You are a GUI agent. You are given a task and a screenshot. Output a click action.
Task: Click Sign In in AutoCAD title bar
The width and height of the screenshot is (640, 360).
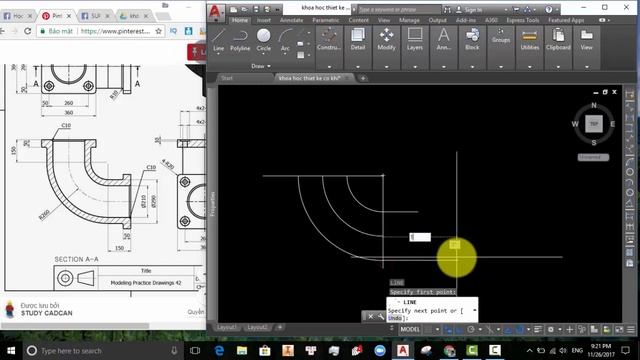[473, 9]
